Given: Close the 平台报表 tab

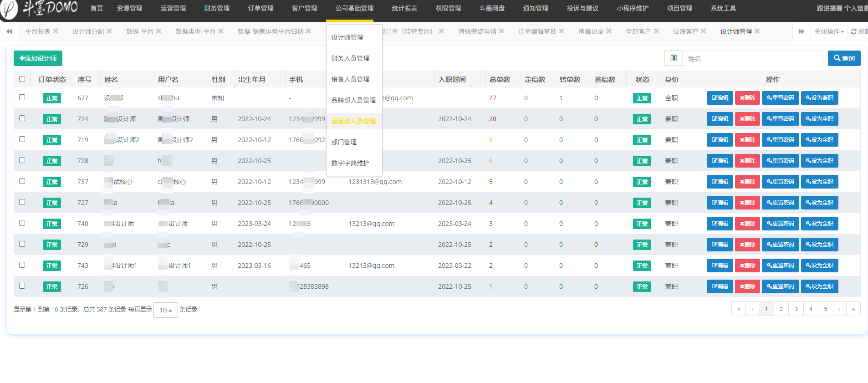Looking at the screenshot, I should (56, 31).
